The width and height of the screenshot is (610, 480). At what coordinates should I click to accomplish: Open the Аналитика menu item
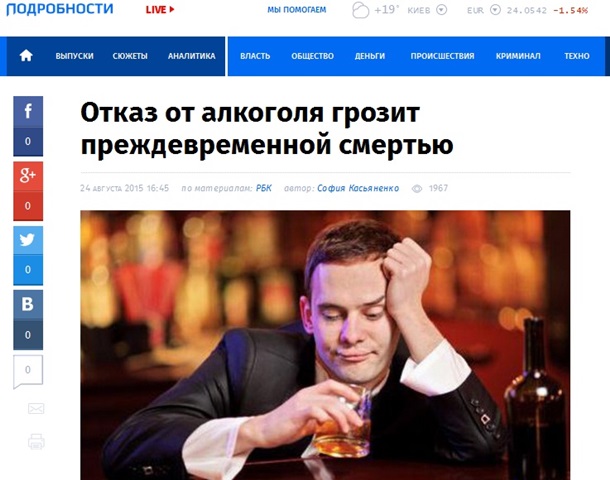coord(191,56)
